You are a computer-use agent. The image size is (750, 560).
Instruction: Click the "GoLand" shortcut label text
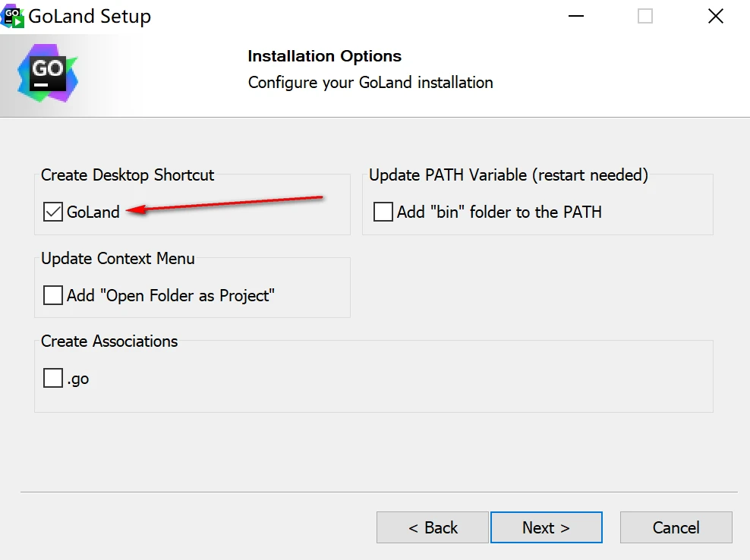point(93,212)
